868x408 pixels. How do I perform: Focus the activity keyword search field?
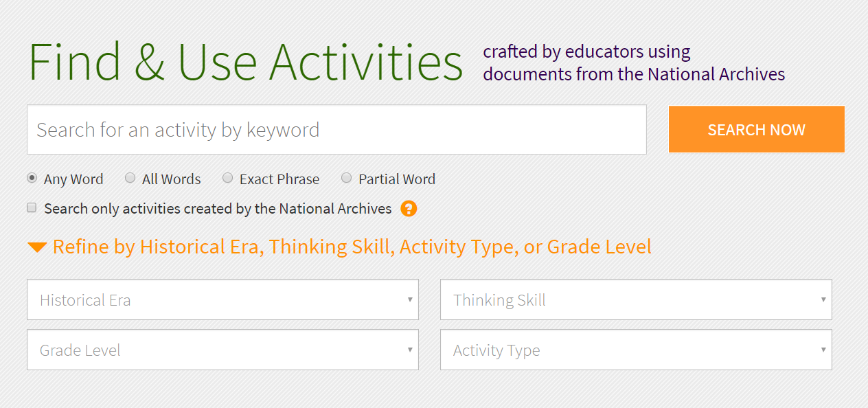point(336,130)
